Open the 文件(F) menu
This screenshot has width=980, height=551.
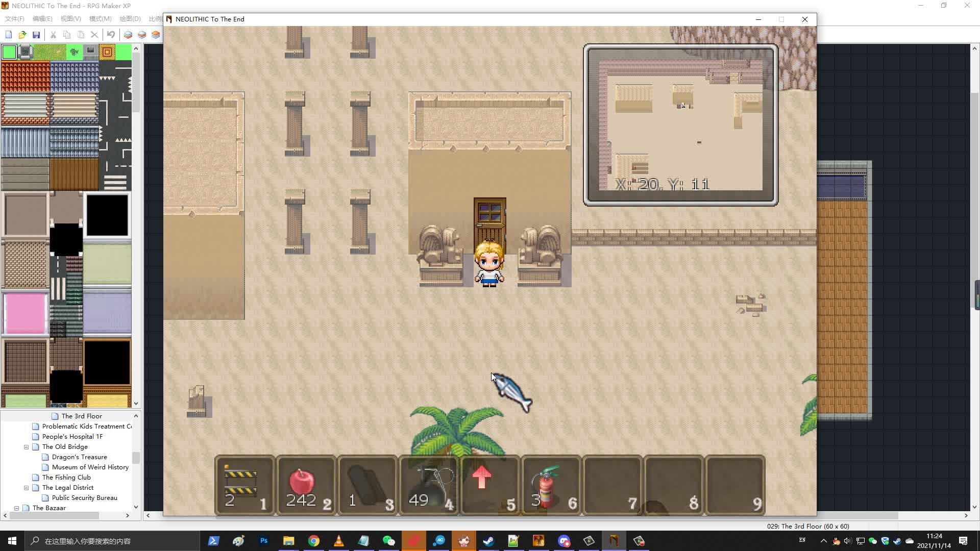tap(14, 19)
